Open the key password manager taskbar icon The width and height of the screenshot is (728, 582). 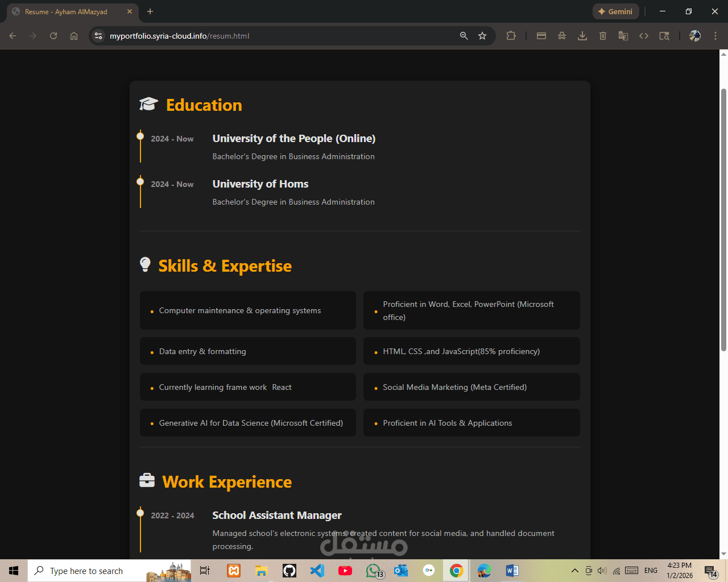pos(429,571)
